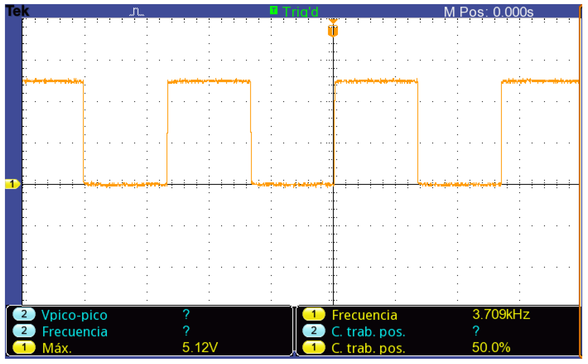The image size is (588, 364).
Task: Switch to the right measurement panel
Action: click(440, 331)
